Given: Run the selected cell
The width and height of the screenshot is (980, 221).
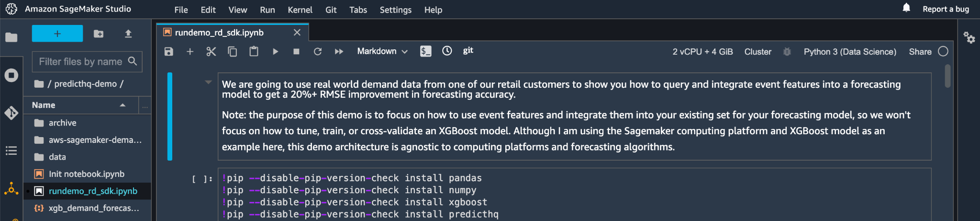Looking at the screenshot, I should [x=275, y=51].
